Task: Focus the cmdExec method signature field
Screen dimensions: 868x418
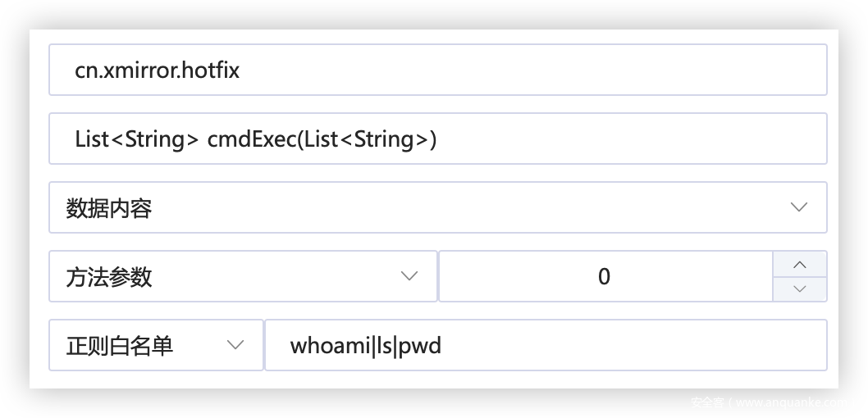Action: [x=437, y=139]
